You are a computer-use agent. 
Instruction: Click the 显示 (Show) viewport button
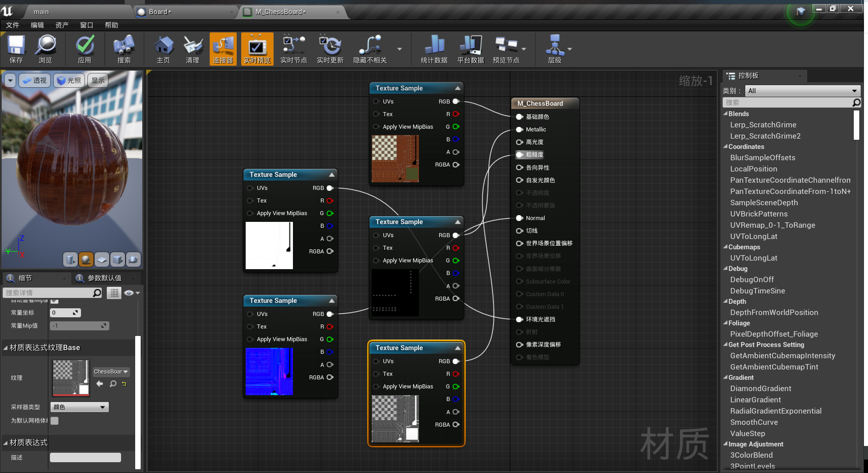(x=98, y=81)
